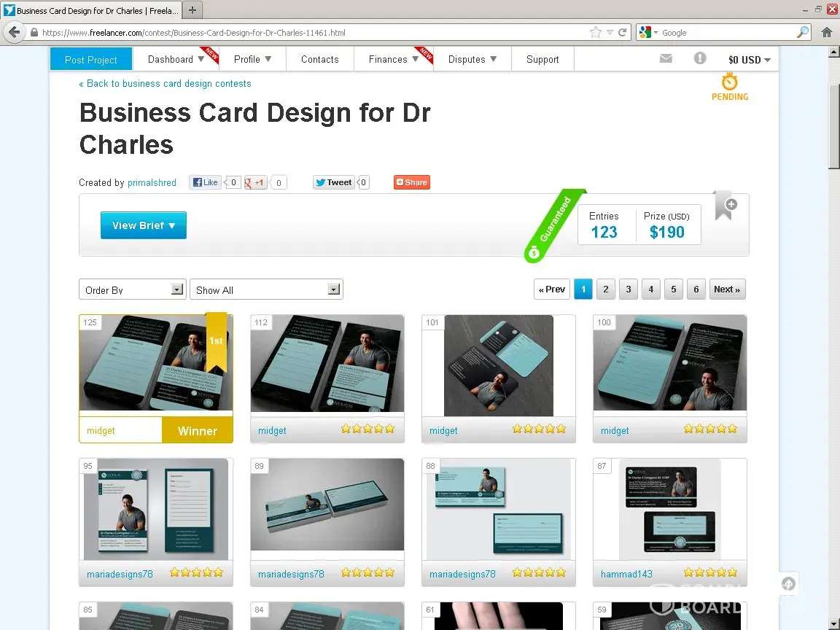Open the Show All filter dropdown
Image resolution: width=840 pixels, height=630 pixels.
pos(266,289)
